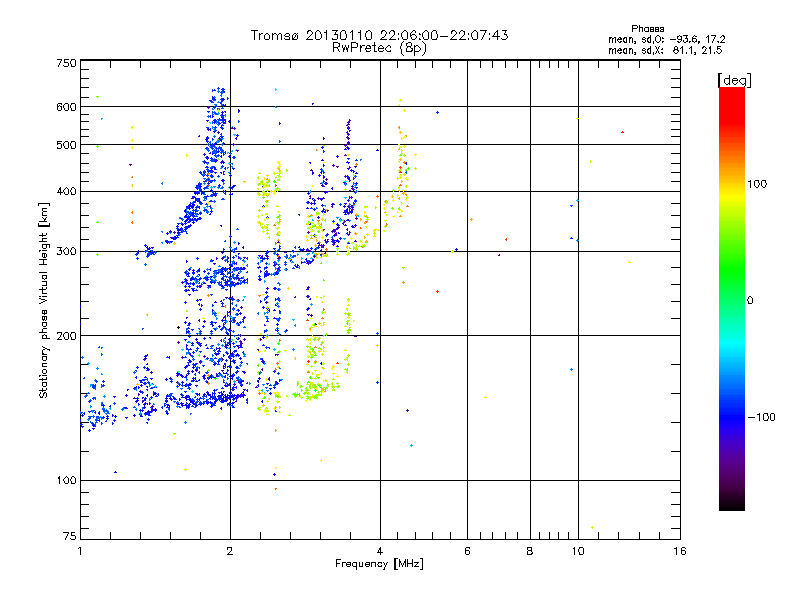Click the '16' x-axis tick label
The height and width of the screenshot is (600, 800).
(x=680, y=551)
